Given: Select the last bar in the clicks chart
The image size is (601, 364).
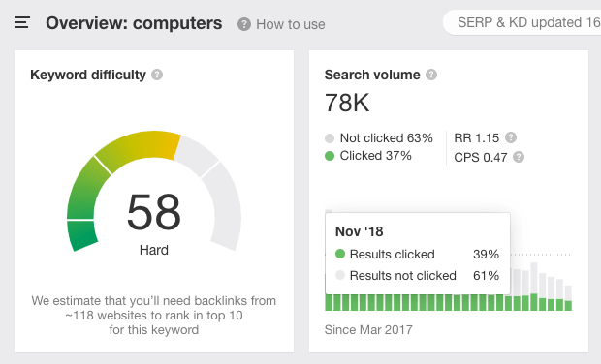Looking at the screenshot, I should [x=568, y=298].
